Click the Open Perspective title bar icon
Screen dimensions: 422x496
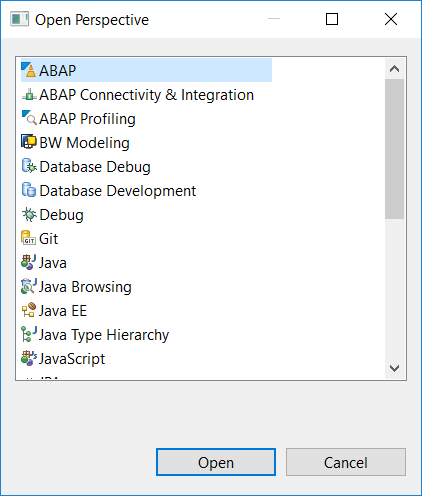coord(19,19)
